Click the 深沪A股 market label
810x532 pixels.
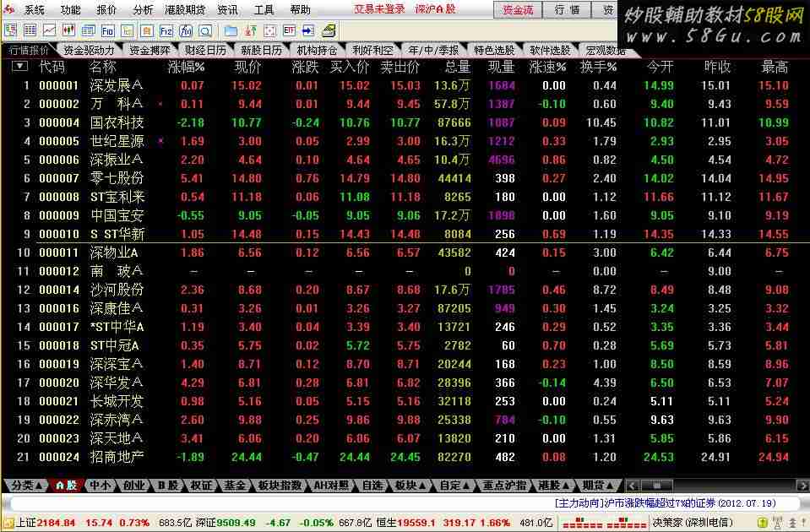click(435, 9)
